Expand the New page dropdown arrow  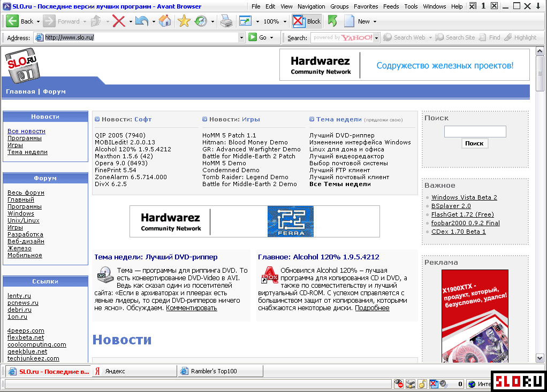tap(375, 21)
